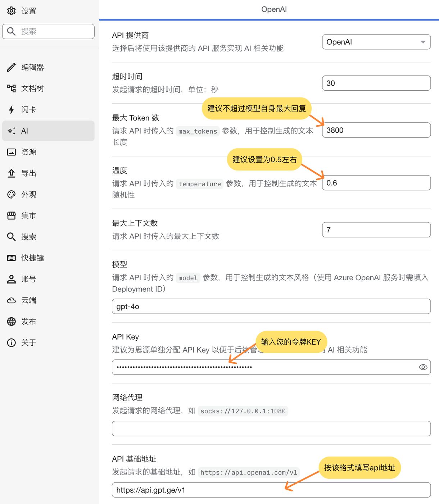Switch to the 云端 cloud settings
Image resolution: width=439 pixels, height=504 pixels.
[48, 300]
